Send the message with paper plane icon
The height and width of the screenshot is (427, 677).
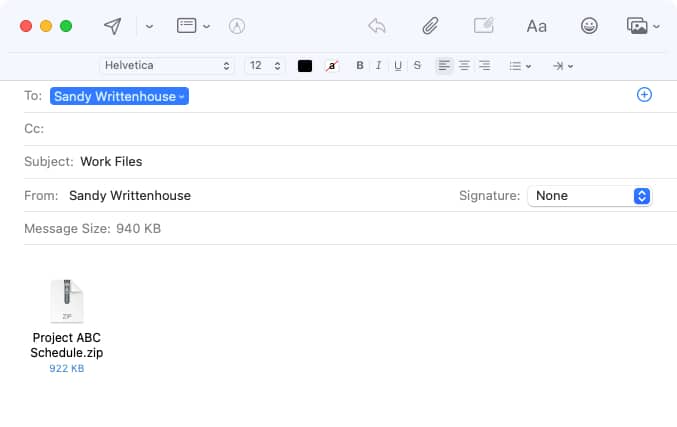112,26
